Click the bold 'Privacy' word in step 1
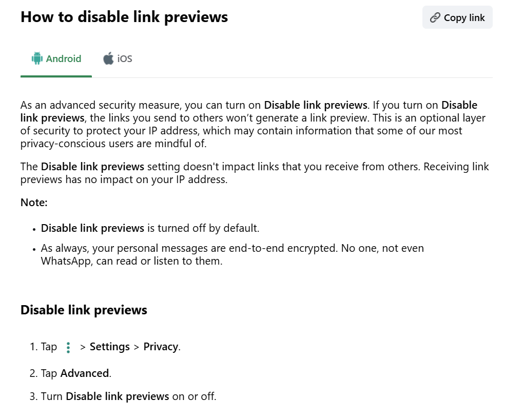The width and height of the screenshot is (523, 420). tap(161, 347)
